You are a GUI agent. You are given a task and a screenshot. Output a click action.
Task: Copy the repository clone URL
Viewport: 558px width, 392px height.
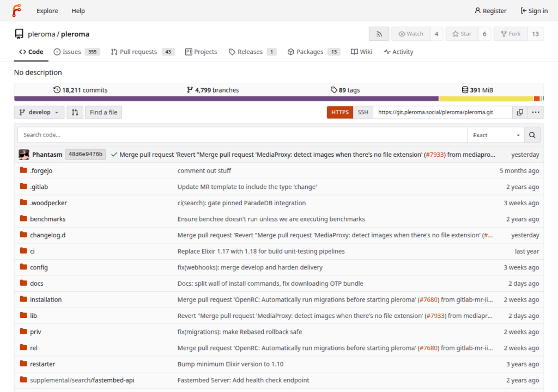520,112
